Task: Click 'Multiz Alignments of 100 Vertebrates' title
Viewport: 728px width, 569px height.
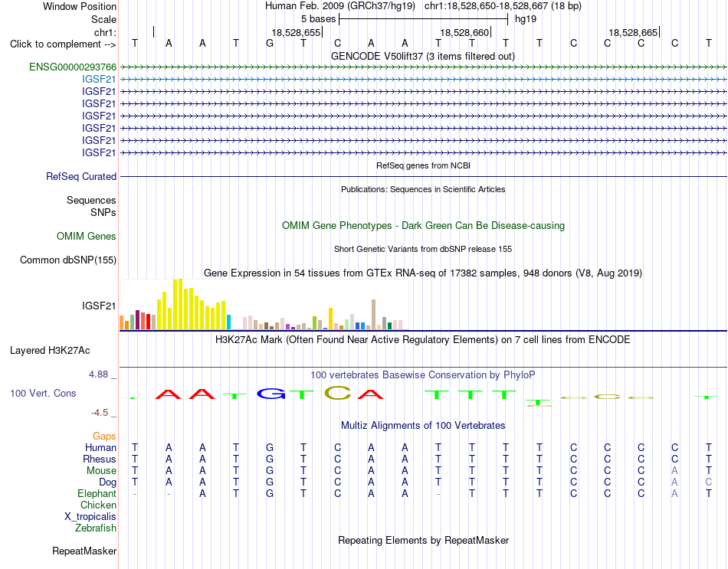Action: [x=423, y=426]
